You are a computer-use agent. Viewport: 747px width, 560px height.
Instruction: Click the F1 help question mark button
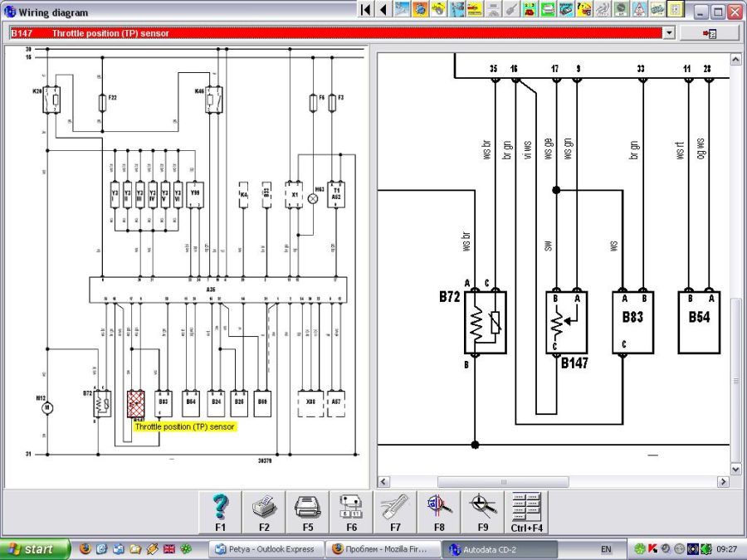pos(221,511)
